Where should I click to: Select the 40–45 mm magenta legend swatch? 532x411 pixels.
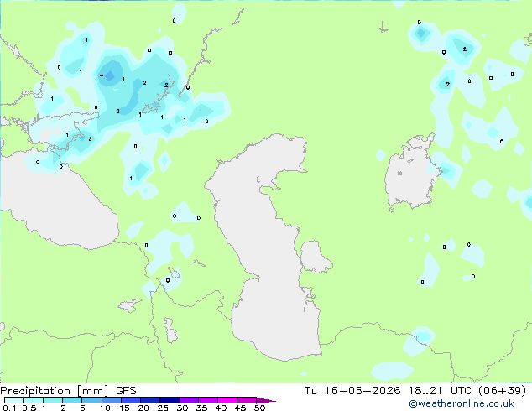[227, 400]
